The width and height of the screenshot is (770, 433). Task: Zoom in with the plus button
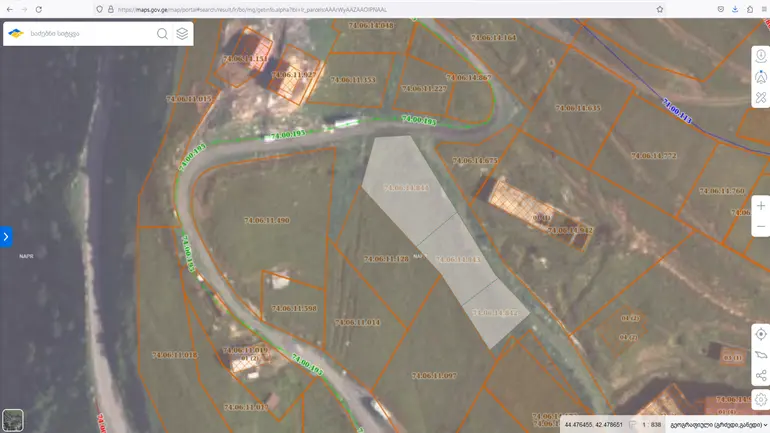point(761,206)
